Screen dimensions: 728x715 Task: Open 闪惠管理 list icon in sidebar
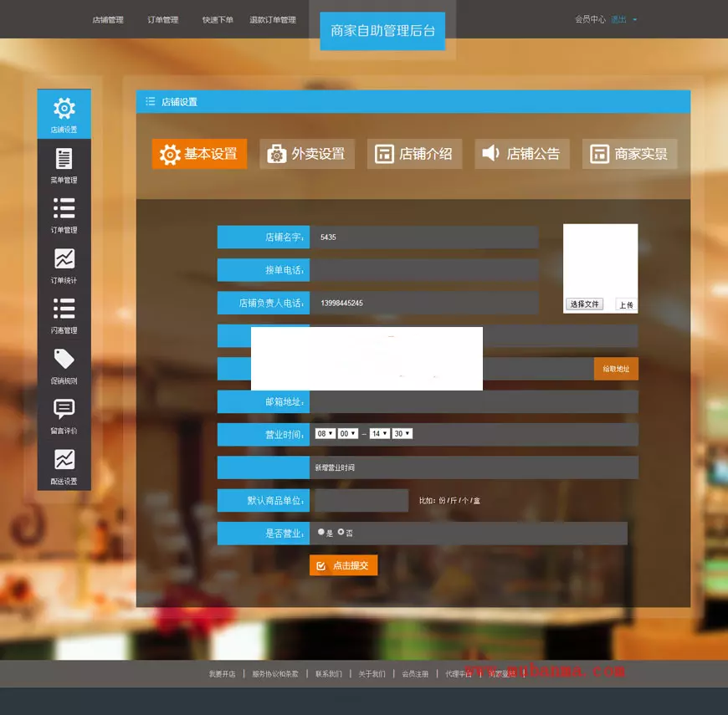pyautogui.click(x=64, y=309)
